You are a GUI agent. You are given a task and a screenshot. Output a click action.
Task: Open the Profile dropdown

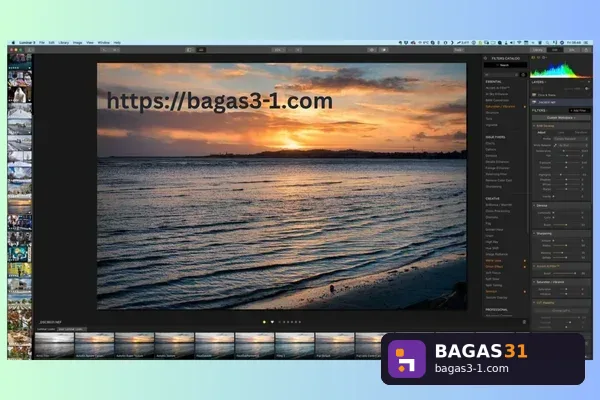tap(571, 139)
